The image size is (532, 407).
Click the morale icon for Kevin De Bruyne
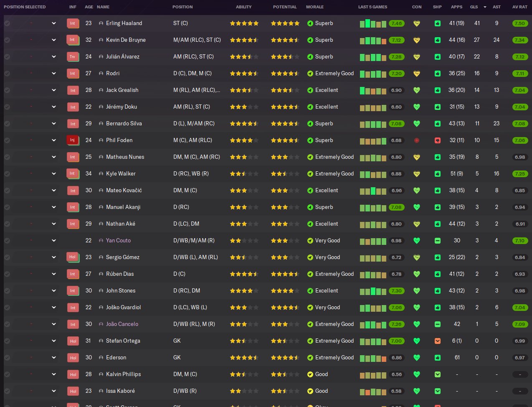pyautogui.click(x=310, y=40)
